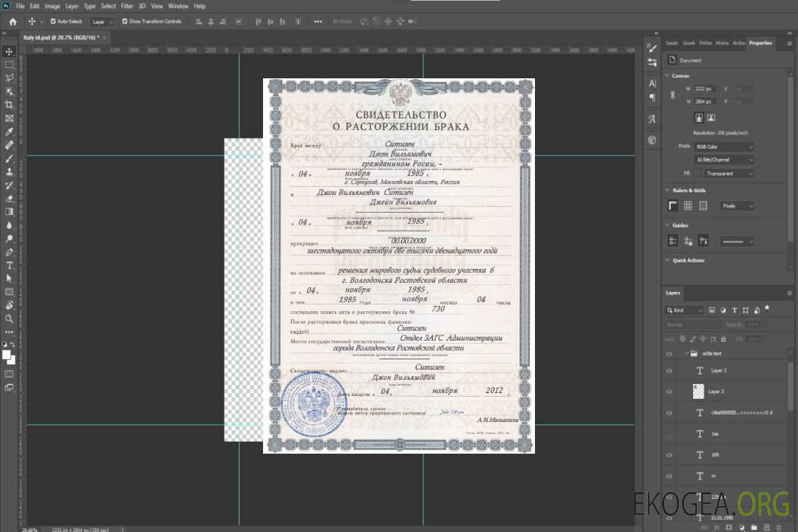Toggle width-height link chain icon
This screenshot has width=798, height=532.
coord(673,95)
